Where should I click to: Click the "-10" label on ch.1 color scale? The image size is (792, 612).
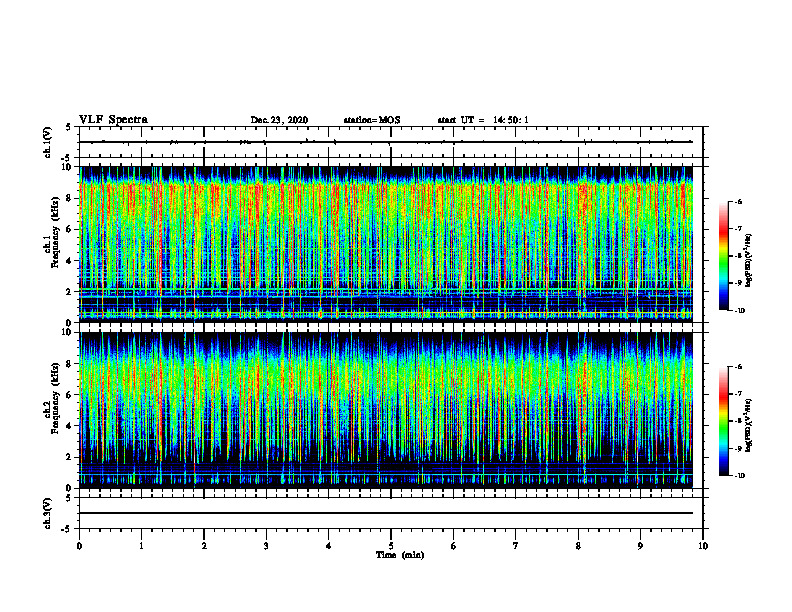coord(739,311)
